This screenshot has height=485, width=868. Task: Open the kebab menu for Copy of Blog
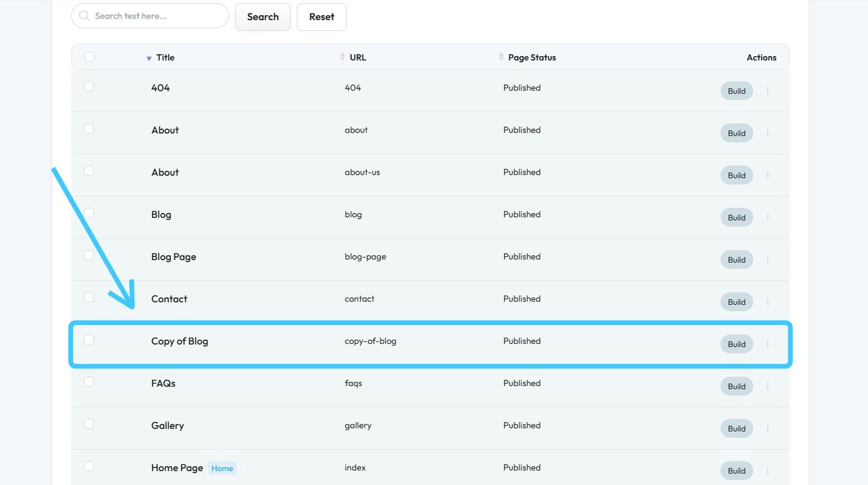[x=768, y=344]
